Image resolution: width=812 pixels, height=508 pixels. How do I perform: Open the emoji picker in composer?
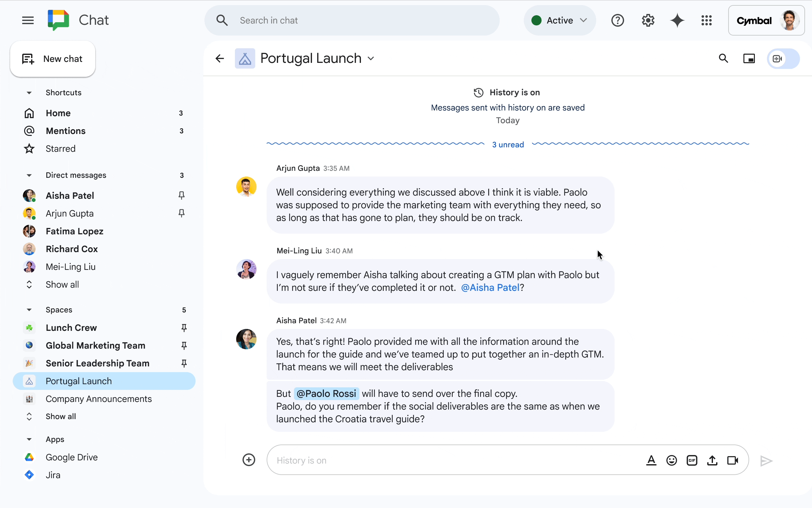[671, 460]
